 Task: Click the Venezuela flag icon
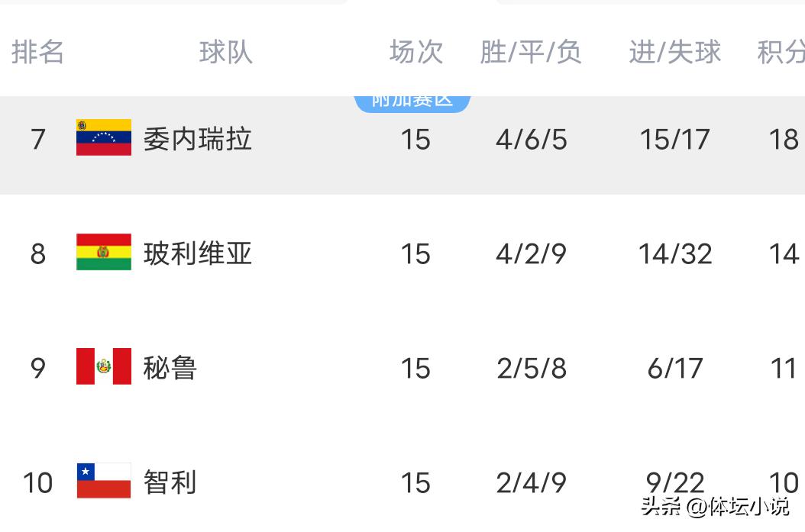click(104, 137)
